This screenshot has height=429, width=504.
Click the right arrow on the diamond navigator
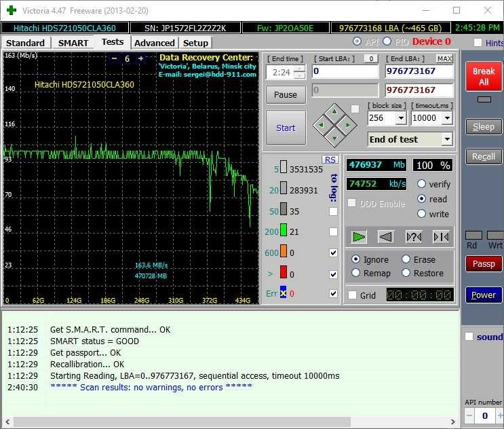[x=348, y=125]
